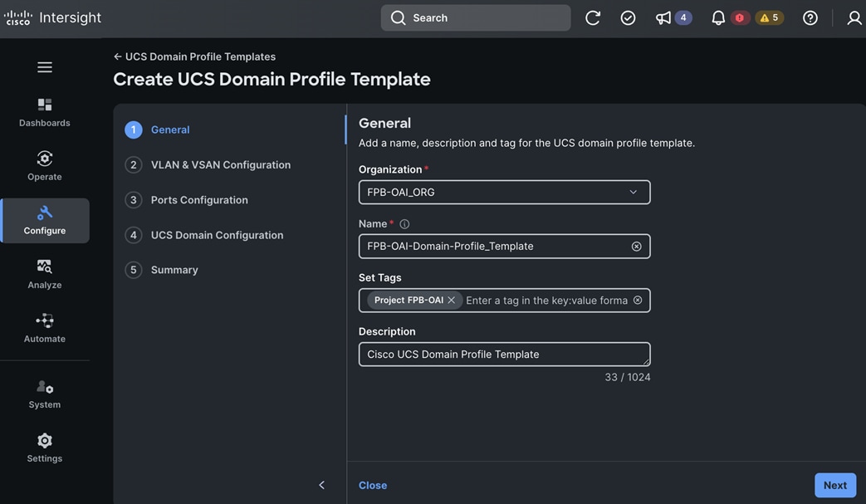Click the Create UCS Domain Profile Template heading
This screenshot has height=504, width=866.
pyautogui.click(x=272, y=79)
